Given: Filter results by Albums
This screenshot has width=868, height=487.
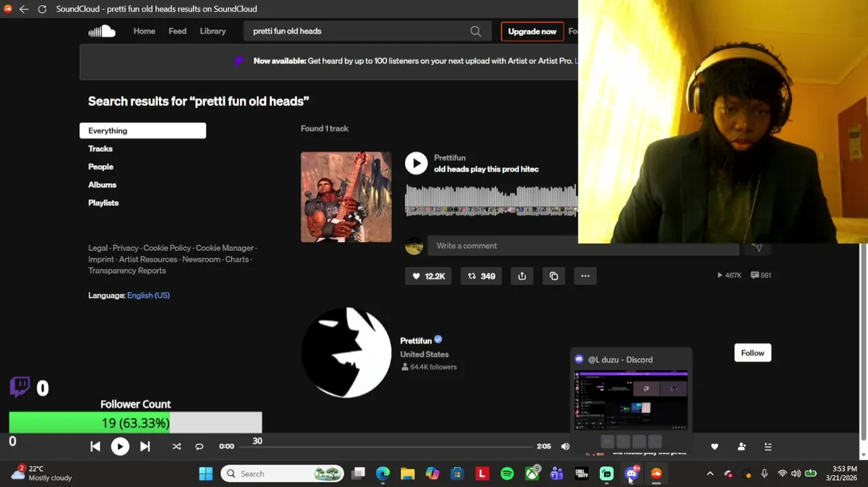Looking at the screenshot, I should (102, 185).
